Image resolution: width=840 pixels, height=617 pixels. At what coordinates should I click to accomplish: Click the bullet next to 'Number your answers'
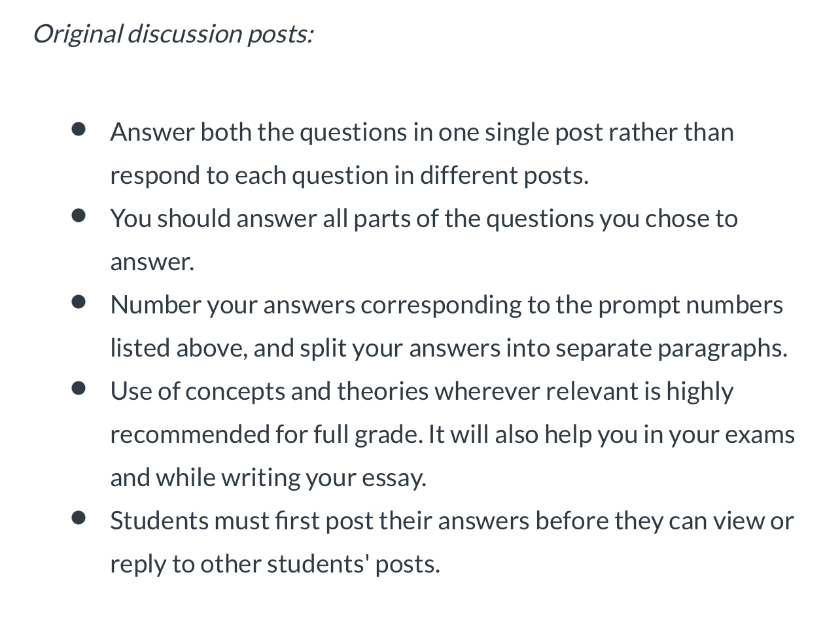pos(79,302)
